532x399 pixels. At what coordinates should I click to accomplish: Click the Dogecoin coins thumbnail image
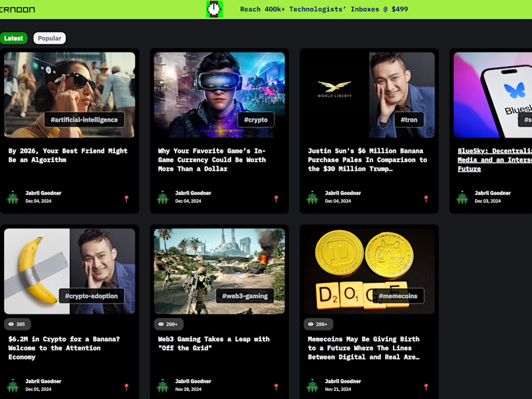pyautogui.click(x=369, y=271)
